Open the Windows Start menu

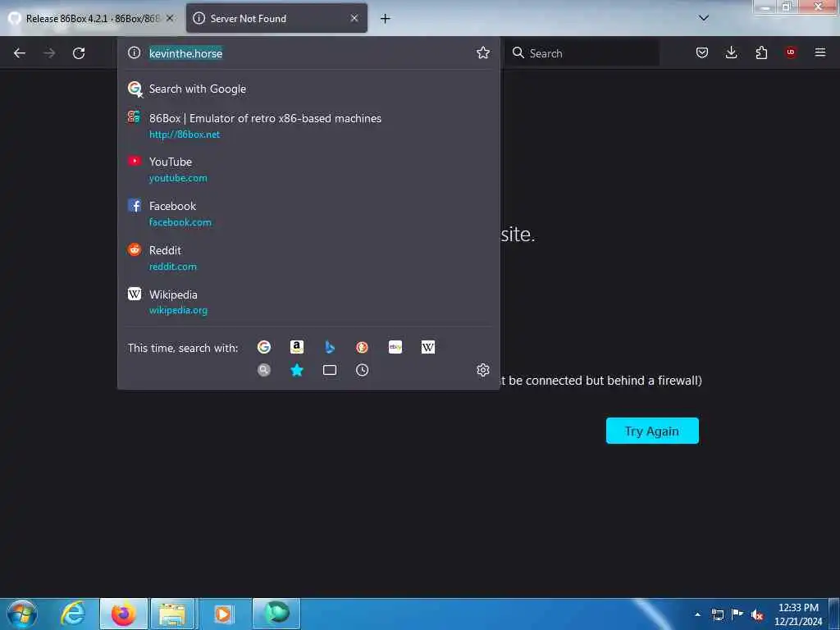[x=22, y=614]
